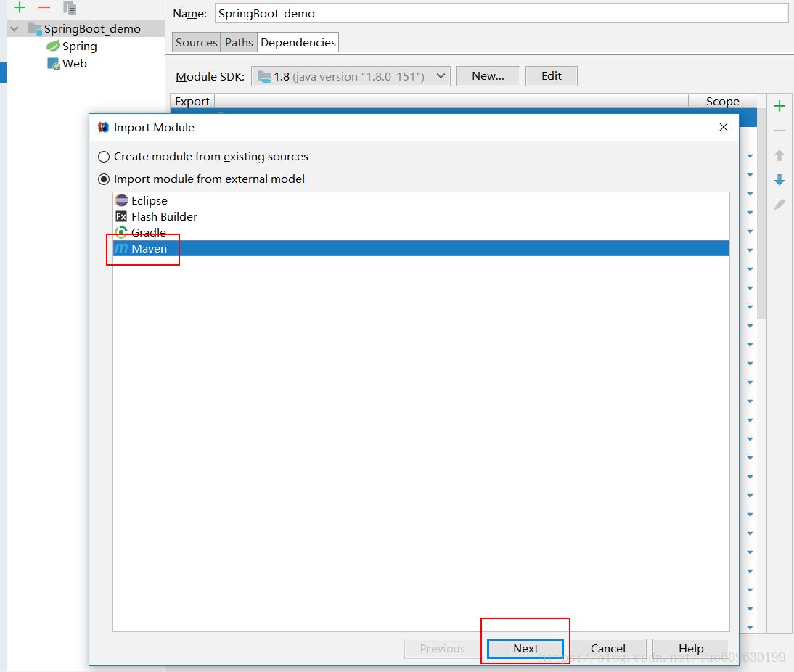
Task: Choose Gradle in the model list
Action: (x=421, y=232)
